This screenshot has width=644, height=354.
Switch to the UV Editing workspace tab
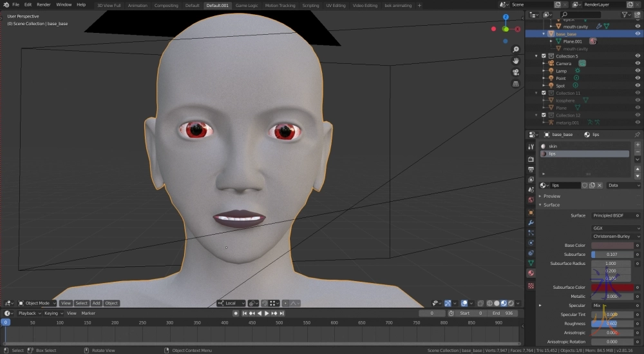[x=334, y=5]
